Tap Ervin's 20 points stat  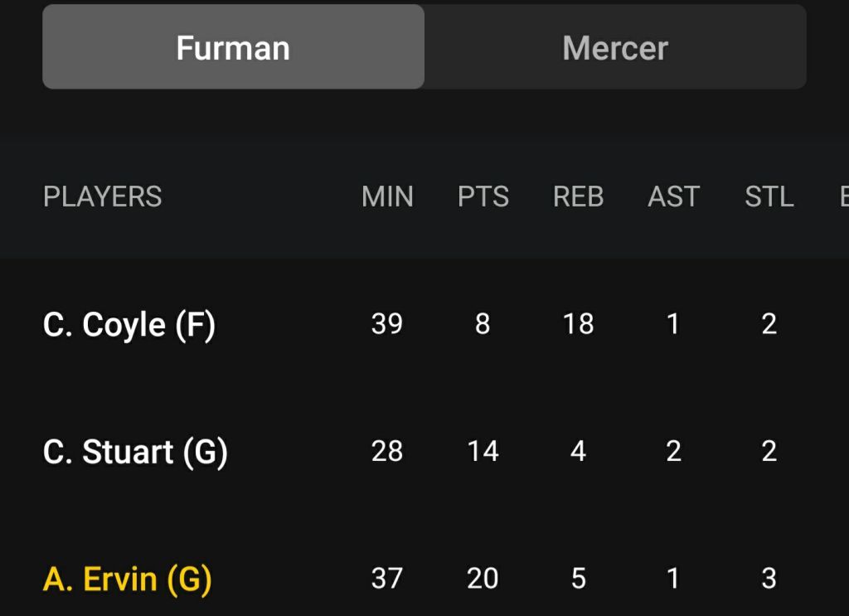pyautogui.click(x=483, y=578)
